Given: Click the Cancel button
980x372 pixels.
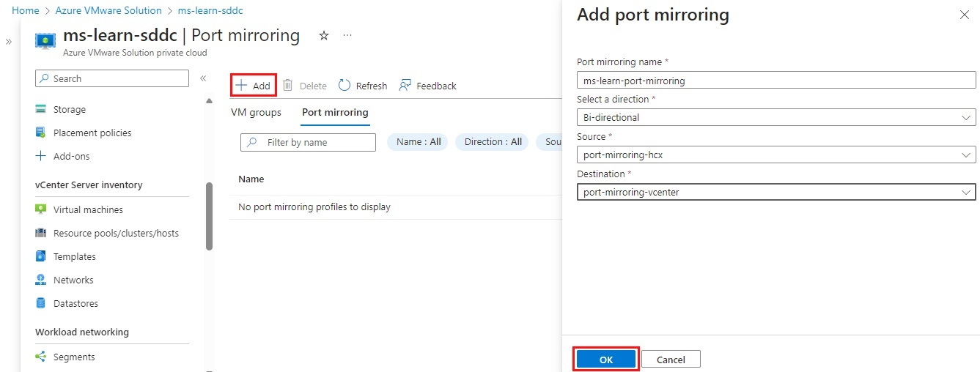Looking at the screenshot, I should 671,359.
